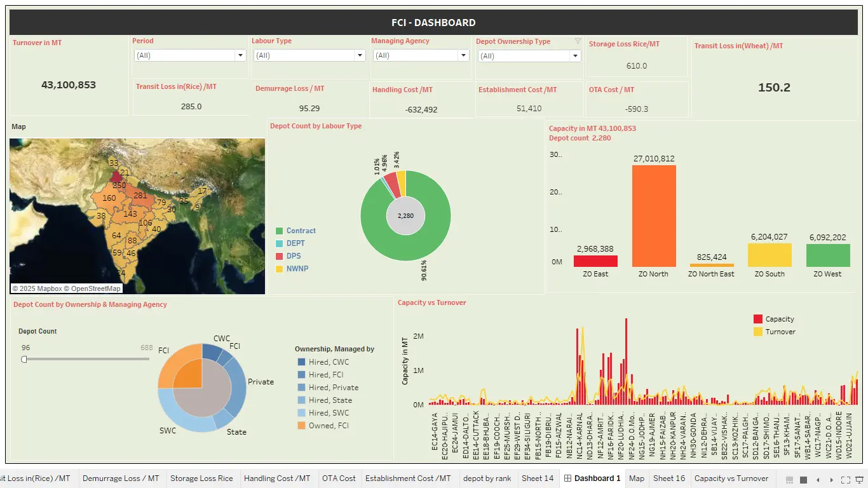Image resolution: width=868 pixels, height=488 pixels.
Task: Click Hired, SWC legend swatch
Action: tap(301, 413)
